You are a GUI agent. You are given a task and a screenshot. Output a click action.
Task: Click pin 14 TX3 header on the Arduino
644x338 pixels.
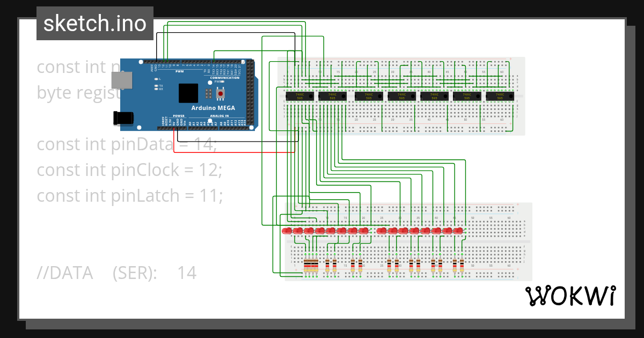pos(214,62)
